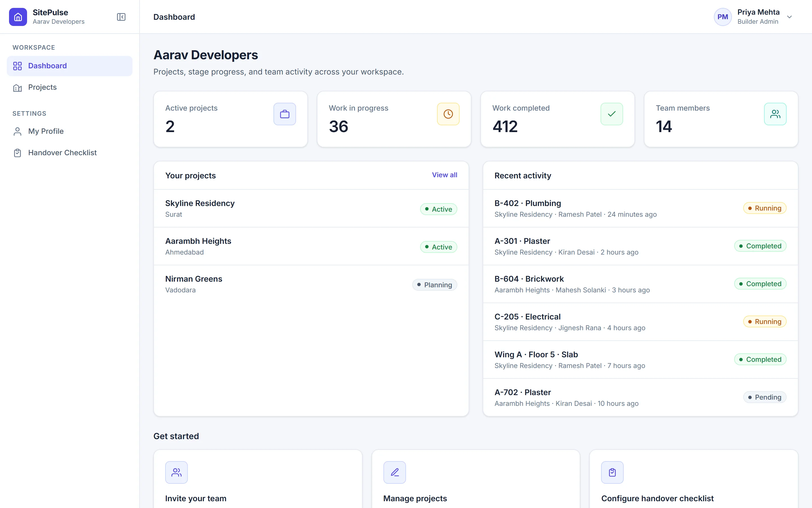Image resolution: width=812 pixels, height=508 pixels.
Task: Click the Active badge for Skyline Residency
Action: tap(438, 209)
